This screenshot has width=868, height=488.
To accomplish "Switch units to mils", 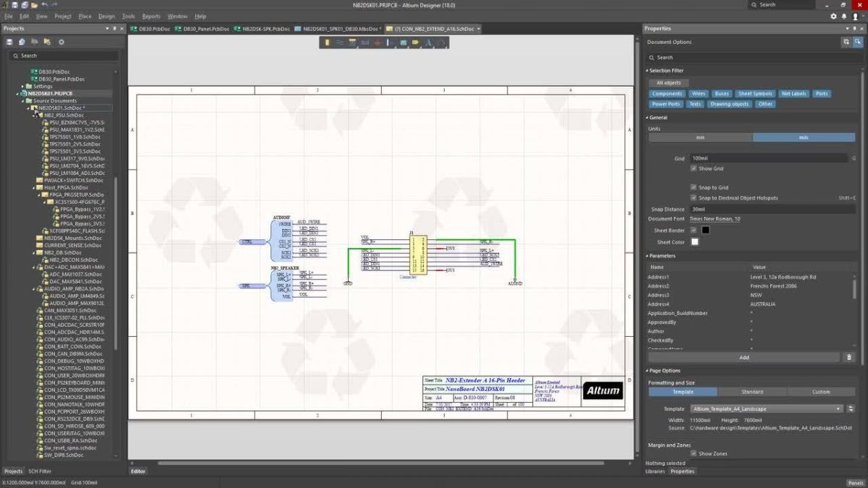I will [804, 137].
